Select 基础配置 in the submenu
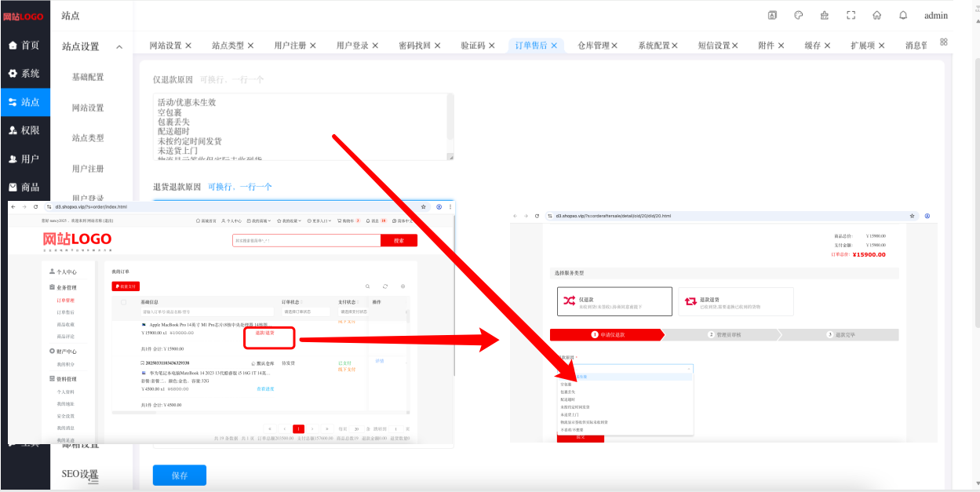 (88, 77)
